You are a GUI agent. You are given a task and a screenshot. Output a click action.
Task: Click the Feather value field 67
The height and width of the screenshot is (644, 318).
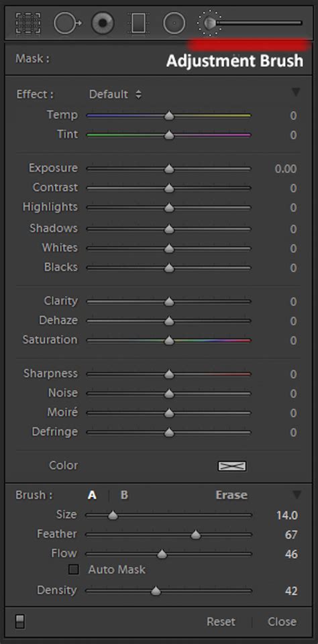(x=291, y=535)
